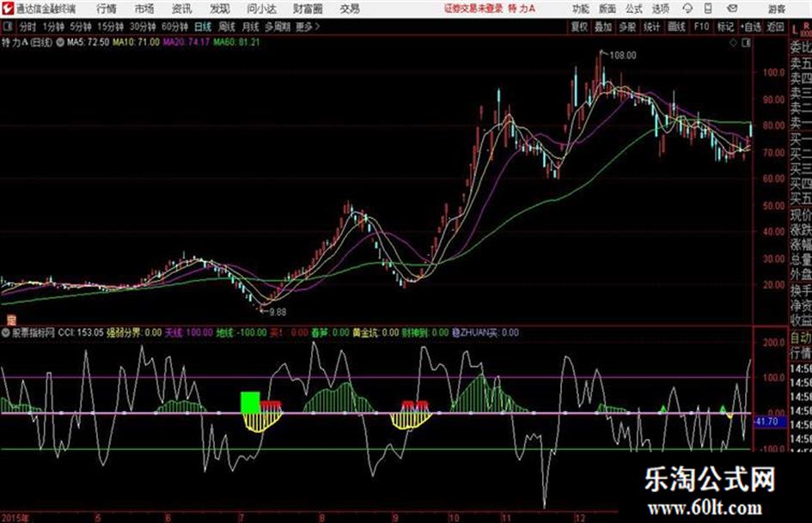Switch to the 1分钟 period tab
Viewport: 812px width, 523px height.
click(x=53, y=27)
